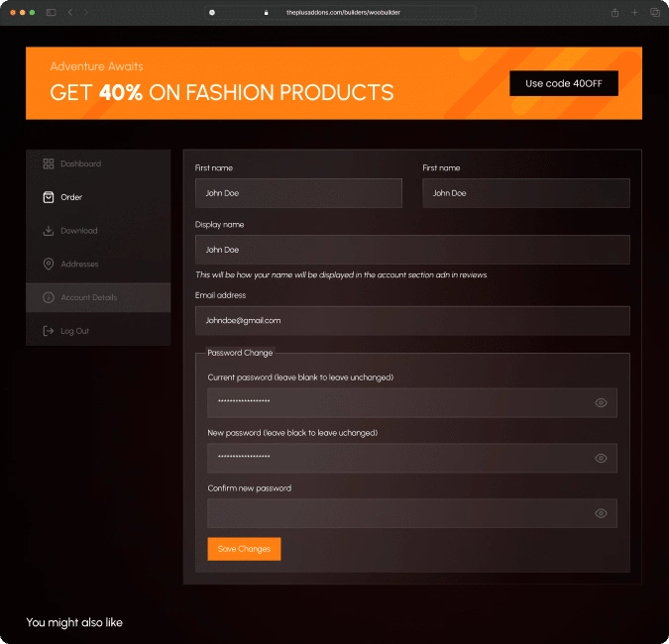
Task: Show the current password with eye icon
Action: pyautogui.click(x=601, y=403)
